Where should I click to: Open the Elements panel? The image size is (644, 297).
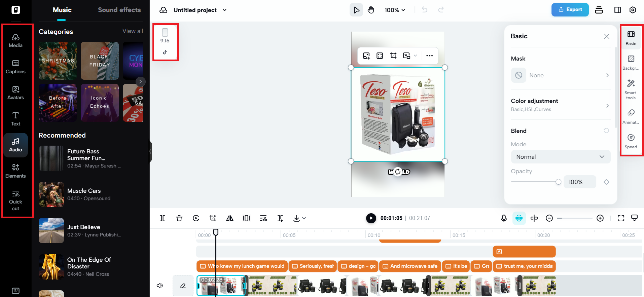(x=15, y=171)
